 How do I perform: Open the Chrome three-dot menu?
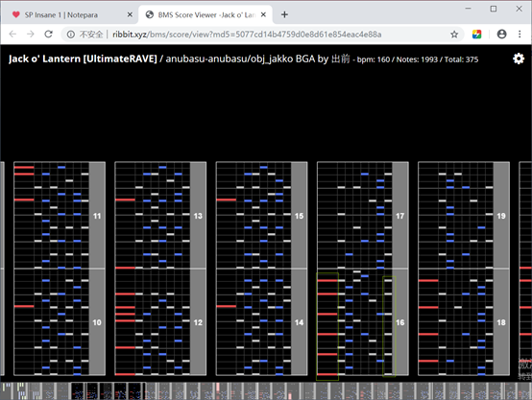520,35
